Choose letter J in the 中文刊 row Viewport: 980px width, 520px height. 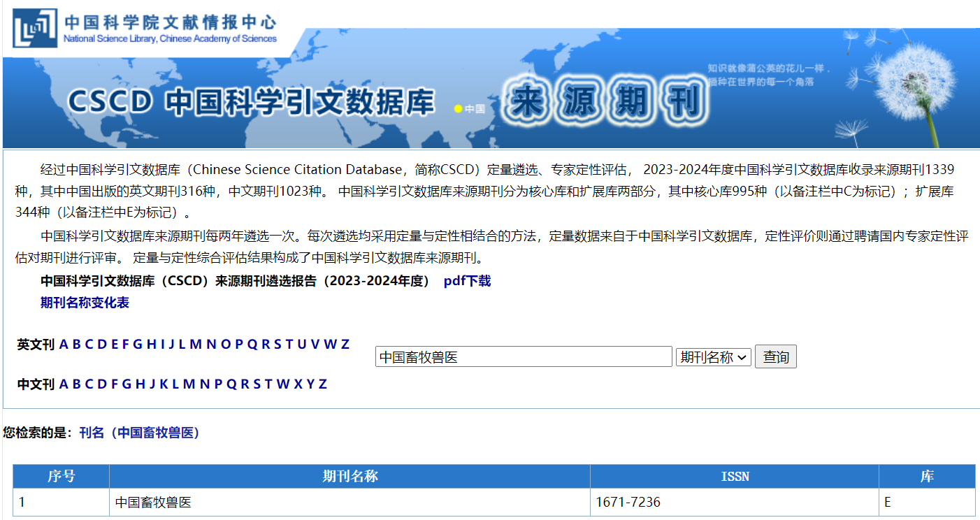(152, 384)
